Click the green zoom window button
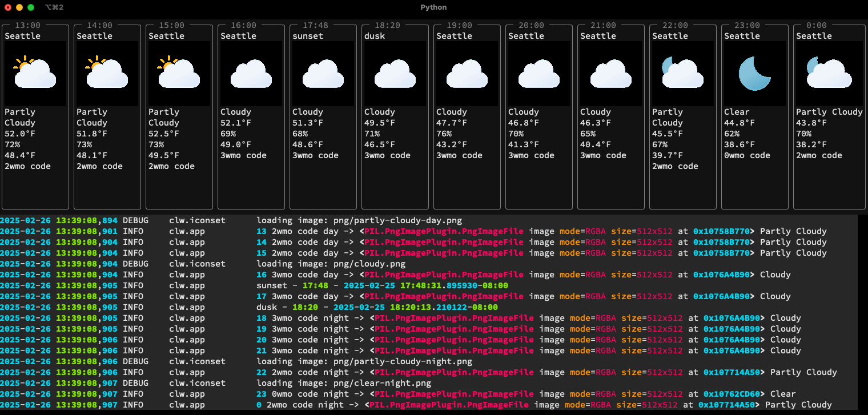The width and height of the screenshot is (868, 415). click(x=31, y=7)
